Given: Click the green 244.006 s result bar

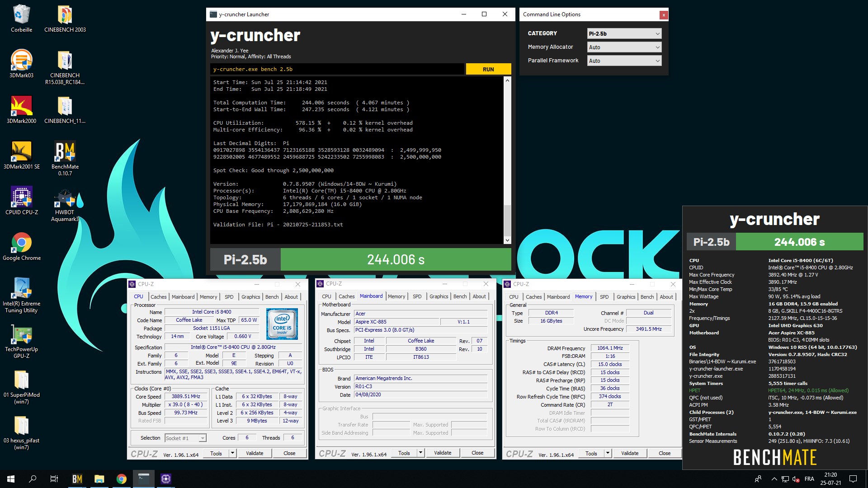Looking at the screenshot, I should point(396,260).
